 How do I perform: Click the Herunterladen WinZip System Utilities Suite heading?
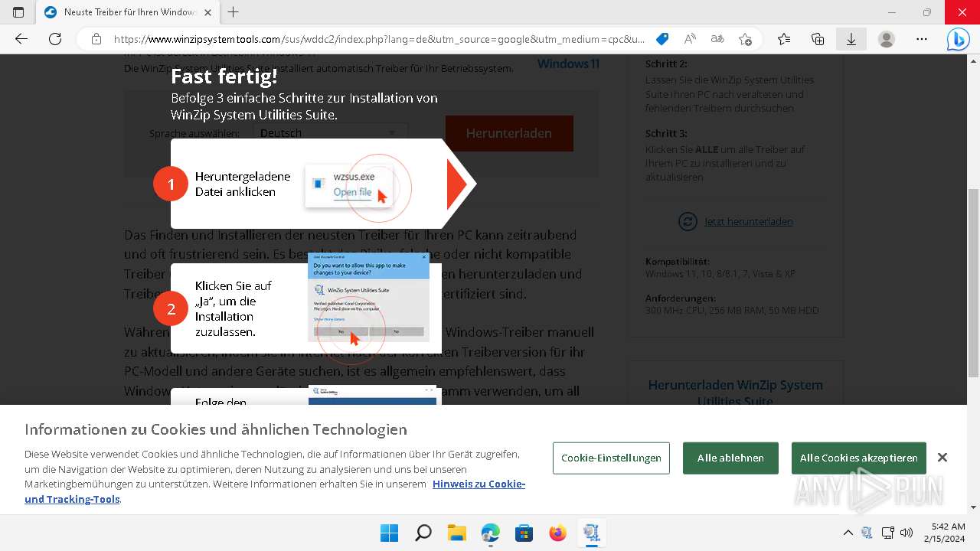tap(736, 393)
